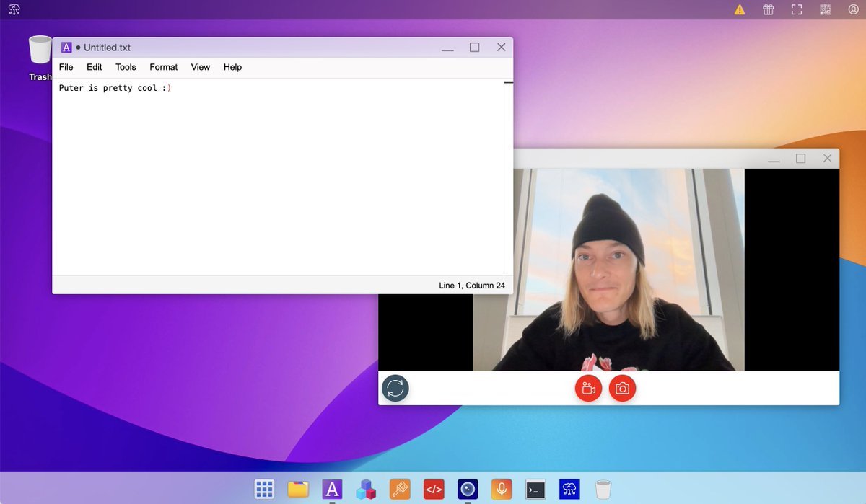Open the file manager folder in the dock
Screen dimensions: 866x504
[298, 490]
